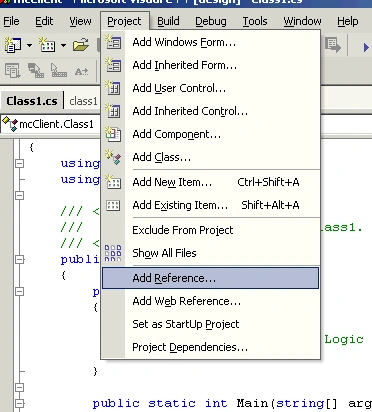
Task: Switch to the class1 second tab
Action: pyautogui.click(x=83, y=101)
